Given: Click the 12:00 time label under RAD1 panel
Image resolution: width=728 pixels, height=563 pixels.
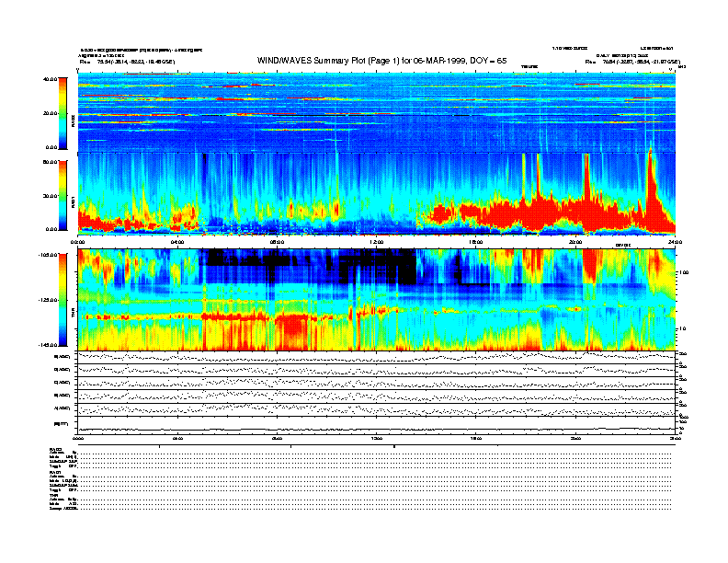Looking at the screenshot, I should pyautogui.click(x=377, y=242).
